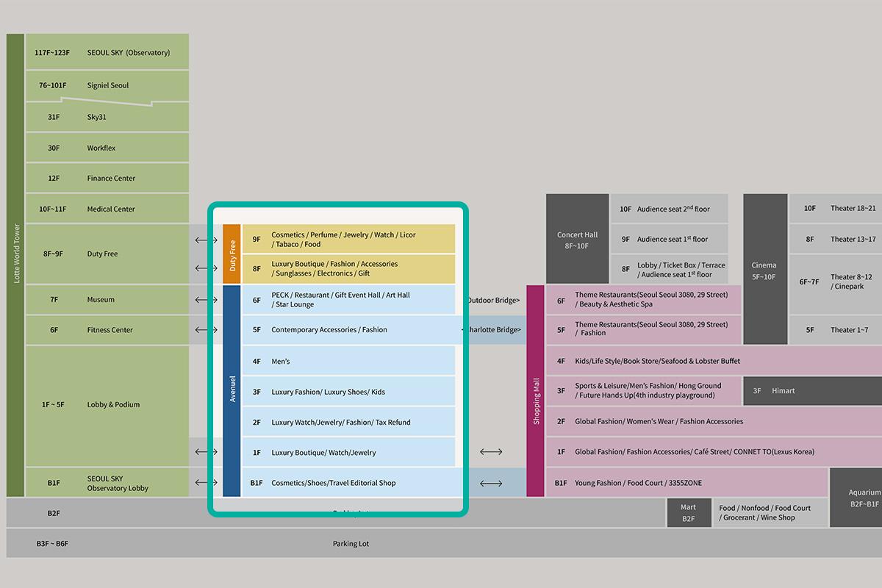Select the Cinema 5F~10F block
882x588 pixels.
coord(764,269)
